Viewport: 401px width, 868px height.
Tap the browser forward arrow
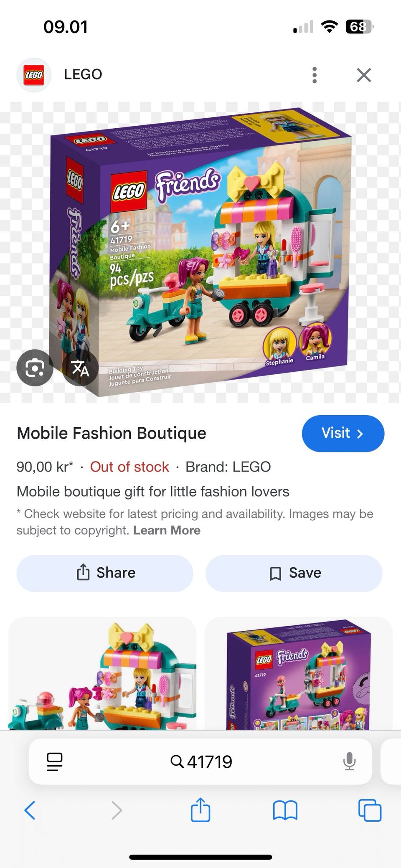[x=117, y=810]
